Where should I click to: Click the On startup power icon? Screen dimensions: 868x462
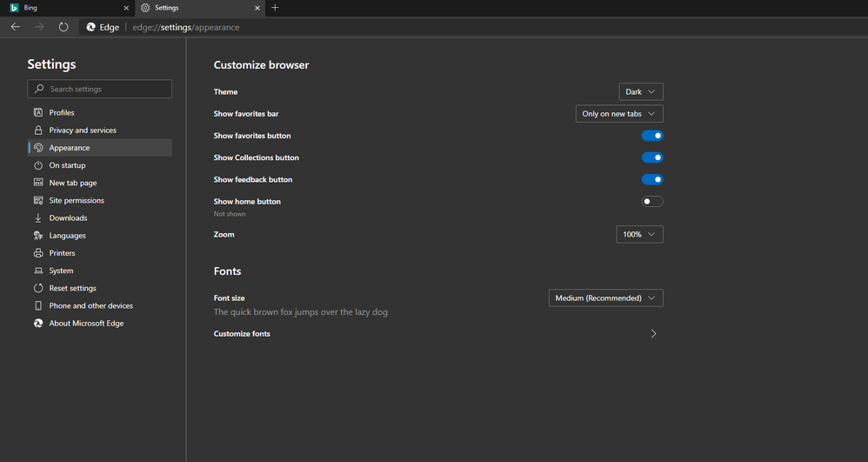pyautogui.click(x=38, y=165)
